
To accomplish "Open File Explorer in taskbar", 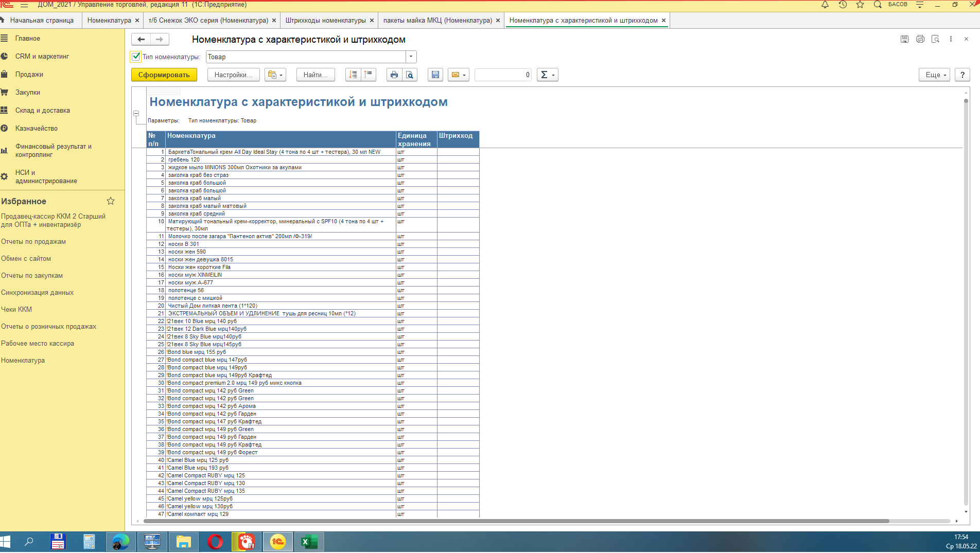I will 184,542.
